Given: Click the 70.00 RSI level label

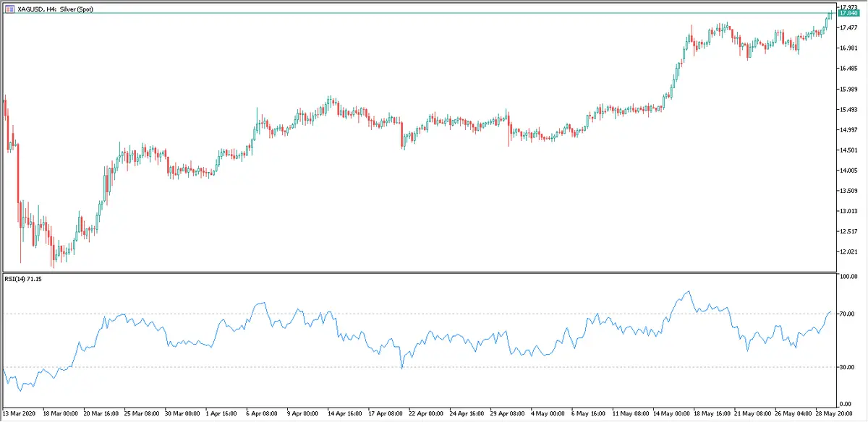Looking at the screenshot, I should 847,314.
